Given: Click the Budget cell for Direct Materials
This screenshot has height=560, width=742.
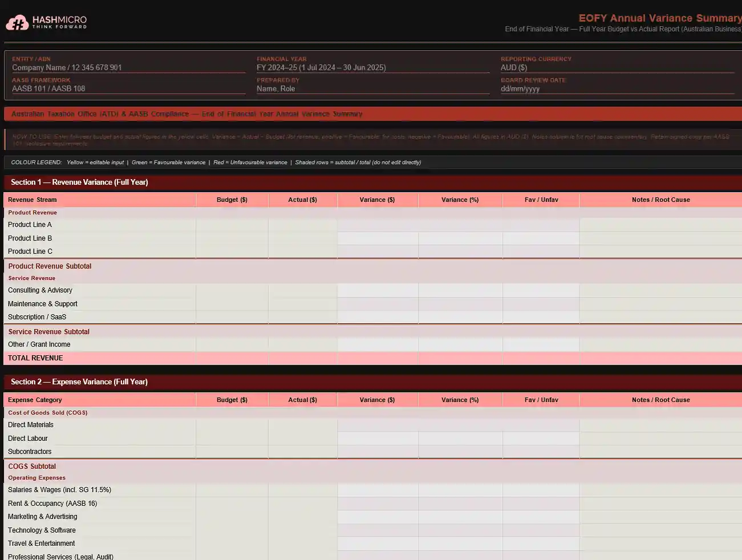Looking at the screenshot, I should coord(232,425).
